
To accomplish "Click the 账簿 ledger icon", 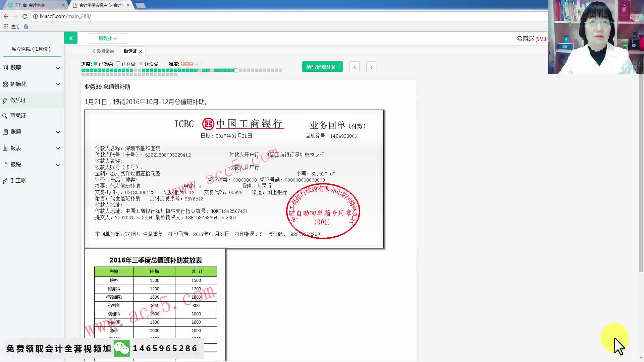I will tap(5, 132).
